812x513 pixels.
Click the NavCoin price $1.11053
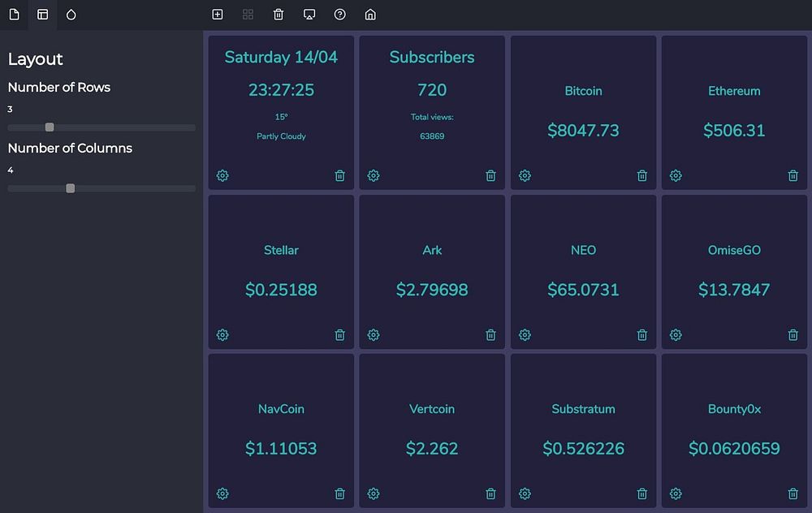click(281, 449)
